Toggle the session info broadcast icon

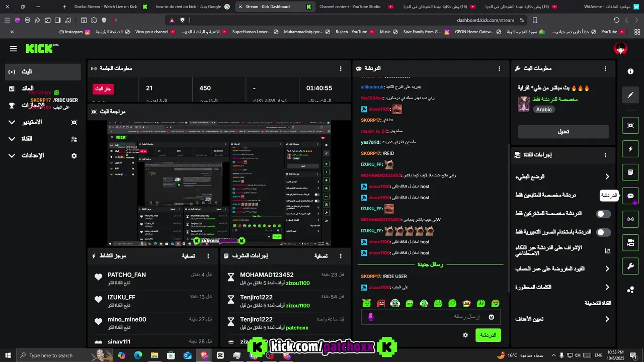coord(630,219)
